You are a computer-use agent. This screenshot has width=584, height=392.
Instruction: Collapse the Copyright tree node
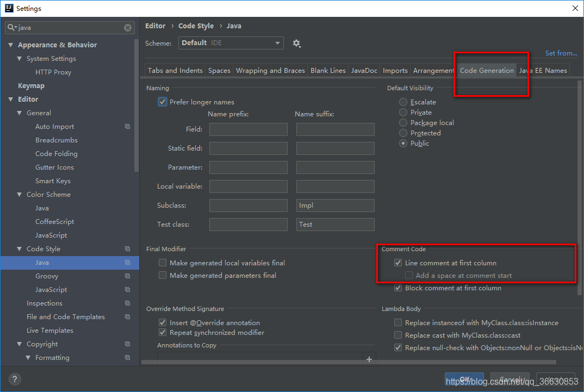pos(20,344)
